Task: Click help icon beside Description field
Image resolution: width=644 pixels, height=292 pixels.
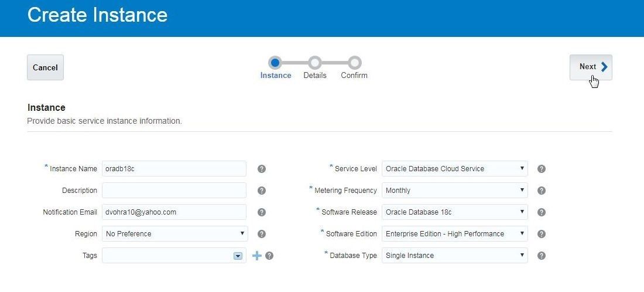Action: [262, 191]
